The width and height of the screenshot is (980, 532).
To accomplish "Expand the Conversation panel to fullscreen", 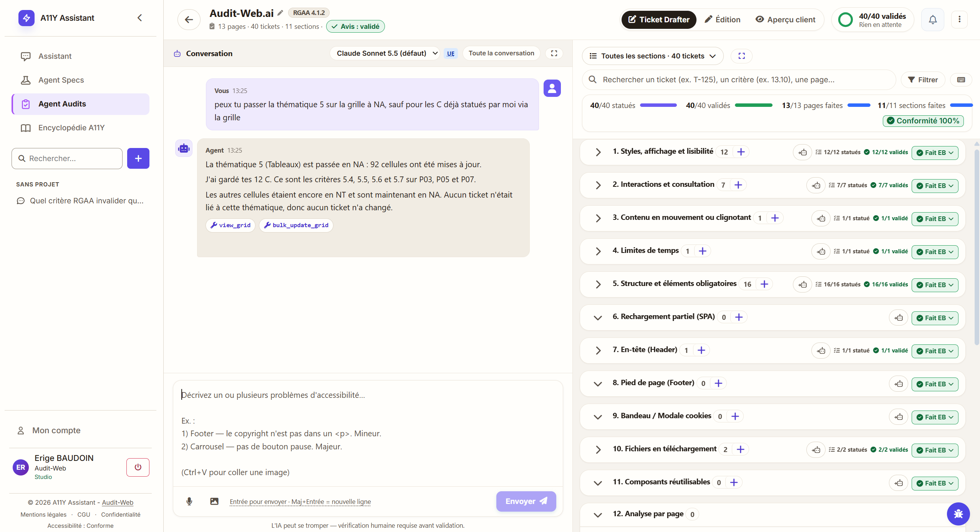I will (x=554, y=53).
